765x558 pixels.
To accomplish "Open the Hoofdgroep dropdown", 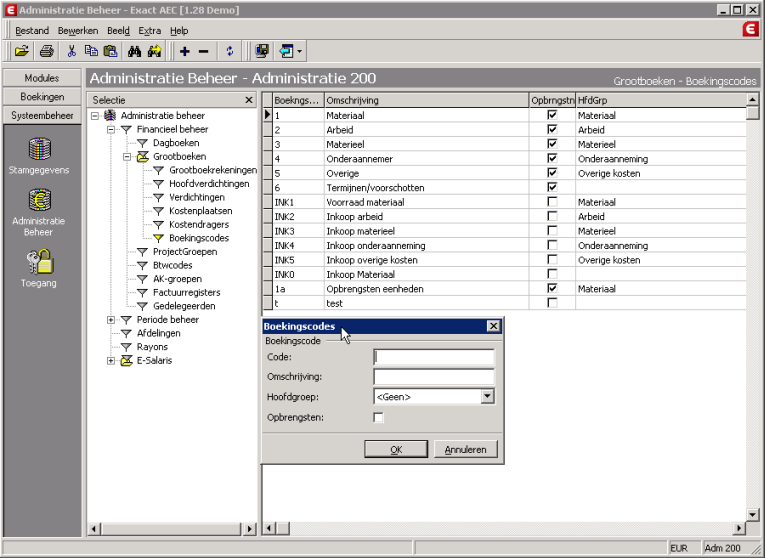I will click(487, 397).
